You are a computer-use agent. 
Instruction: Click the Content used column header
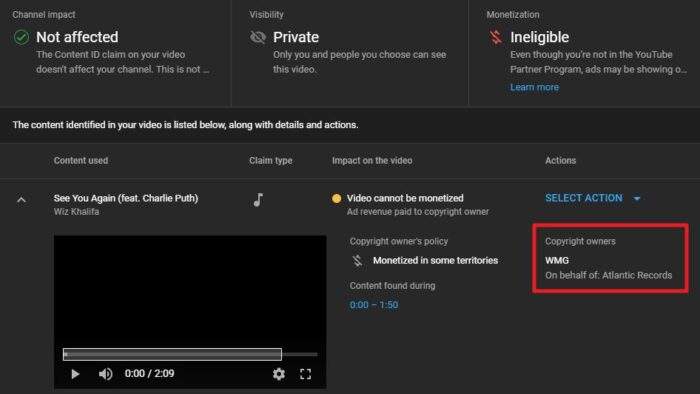81,161
